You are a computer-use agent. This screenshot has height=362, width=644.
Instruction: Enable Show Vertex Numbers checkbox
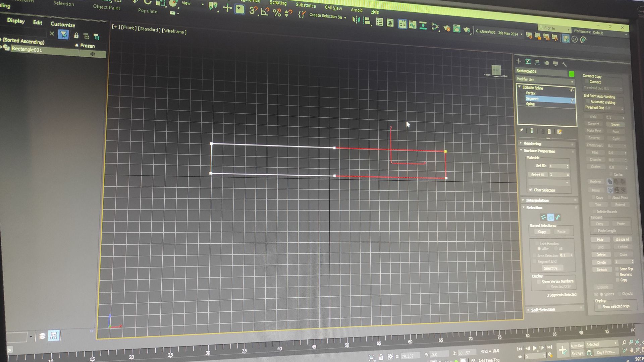click(x=539, y=281)
